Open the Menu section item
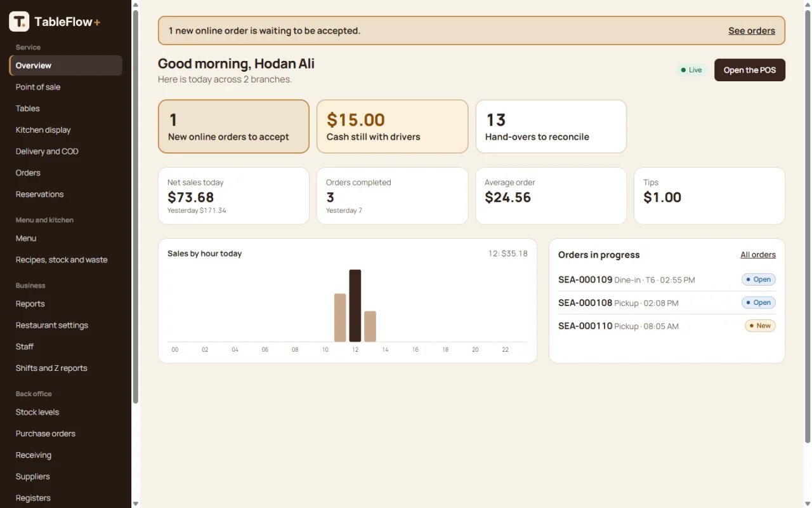 [x=65, y=238]
